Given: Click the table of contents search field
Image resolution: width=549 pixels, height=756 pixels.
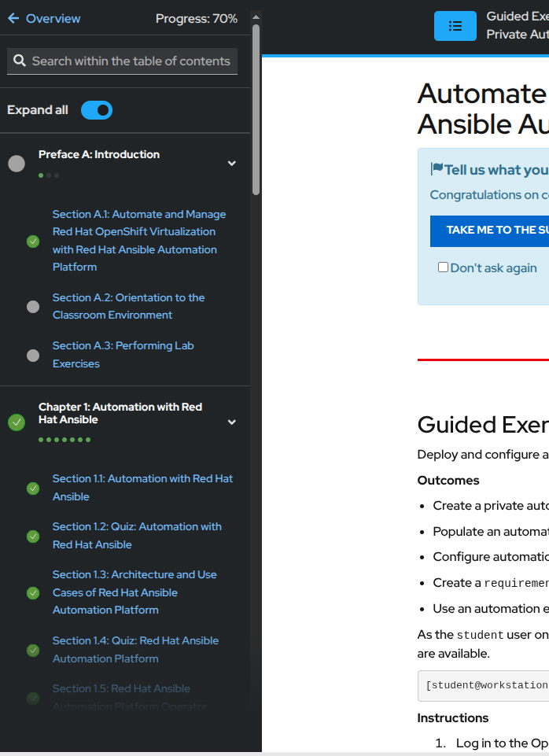Looking at the screenshot, I should click(x=131, y=61).
